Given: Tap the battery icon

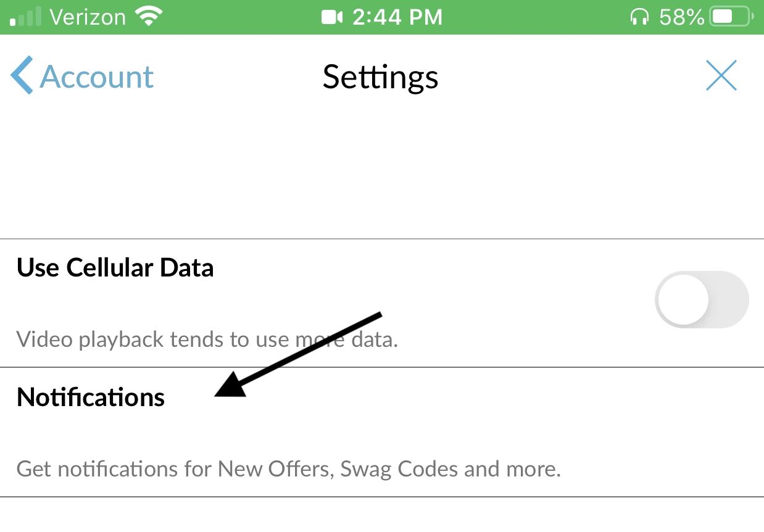Looking at the screenshot, I should coord(733,17).
